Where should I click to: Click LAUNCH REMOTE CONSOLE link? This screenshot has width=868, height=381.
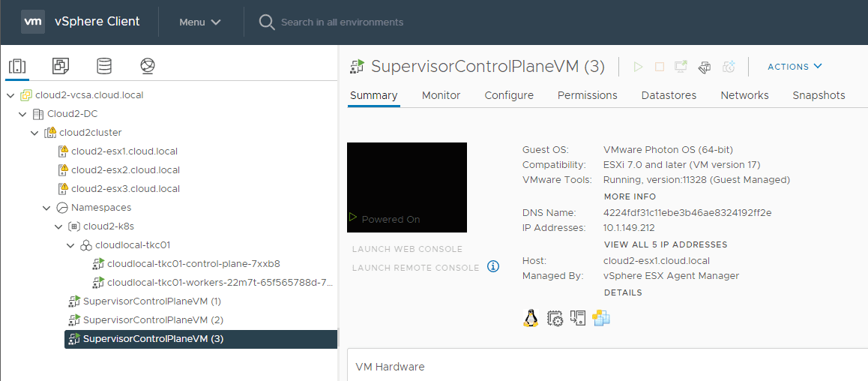click(416, 268)
